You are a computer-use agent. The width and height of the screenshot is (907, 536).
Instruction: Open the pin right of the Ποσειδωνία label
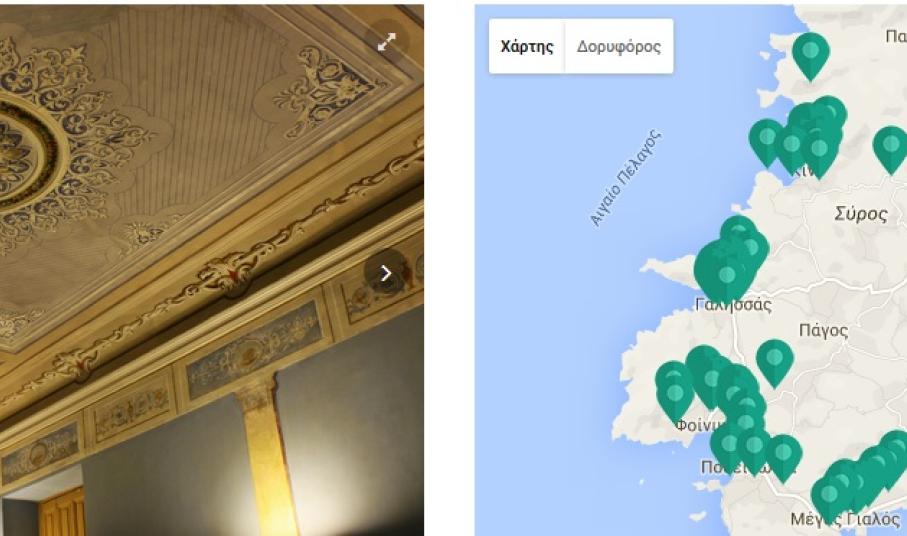click(783, 459)
